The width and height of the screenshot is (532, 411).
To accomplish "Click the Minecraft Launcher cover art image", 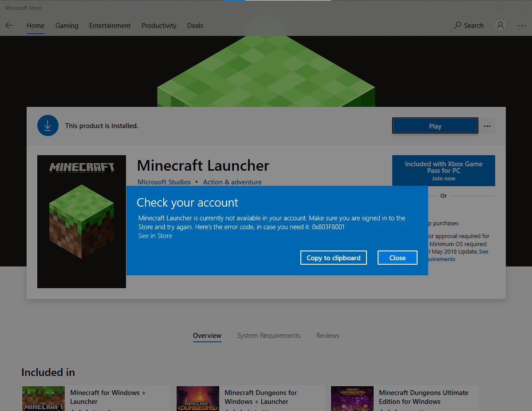I will tap(82, 222).
